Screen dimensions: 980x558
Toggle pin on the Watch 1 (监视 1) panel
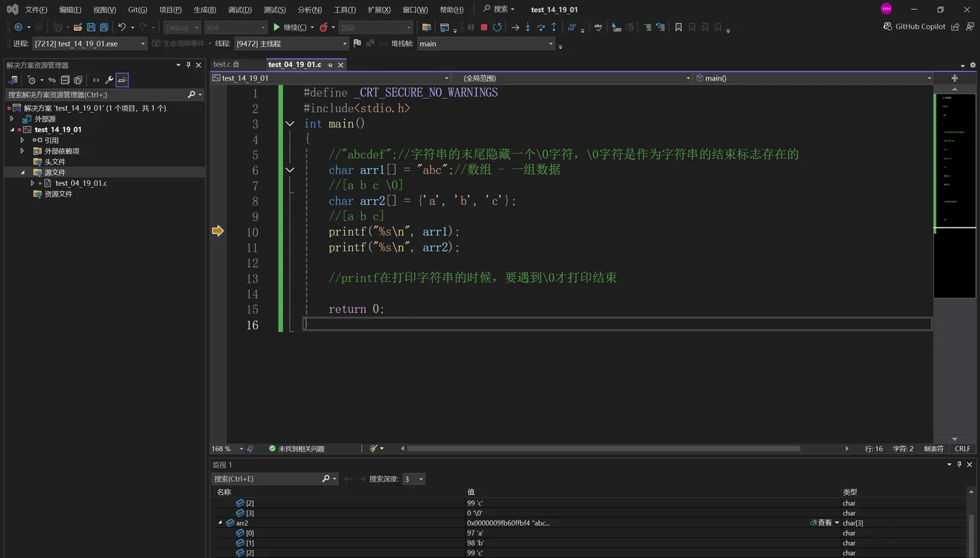(x=960, y=464)
